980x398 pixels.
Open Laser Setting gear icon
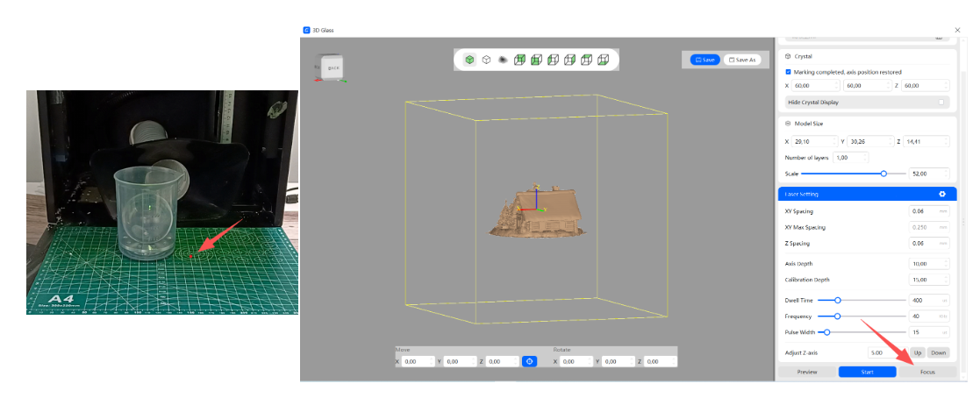(942, 194)
